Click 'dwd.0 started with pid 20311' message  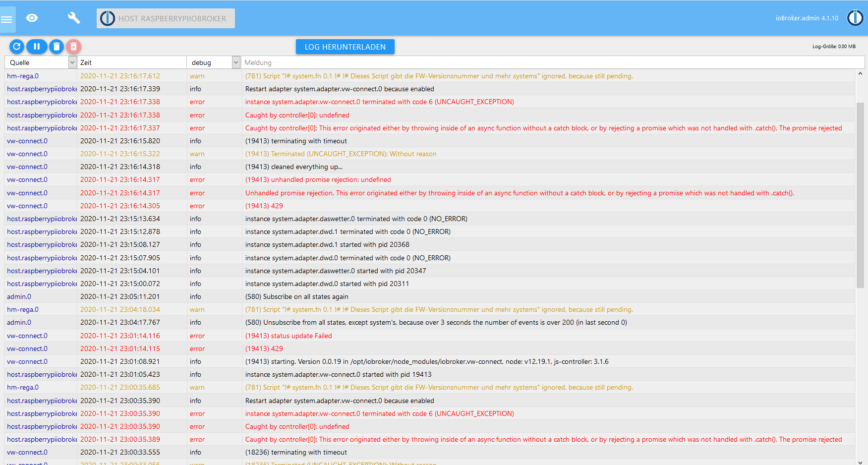(327, 284)
